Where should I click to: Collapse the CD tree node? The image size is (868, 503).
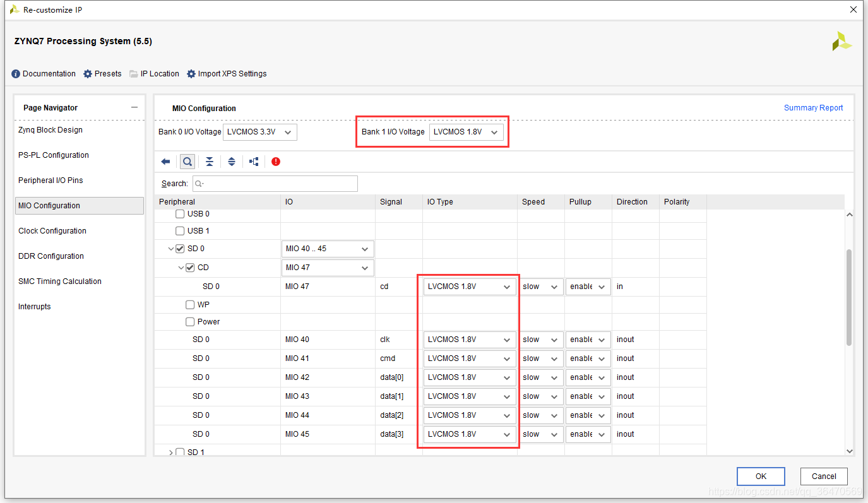click(181, 268)
